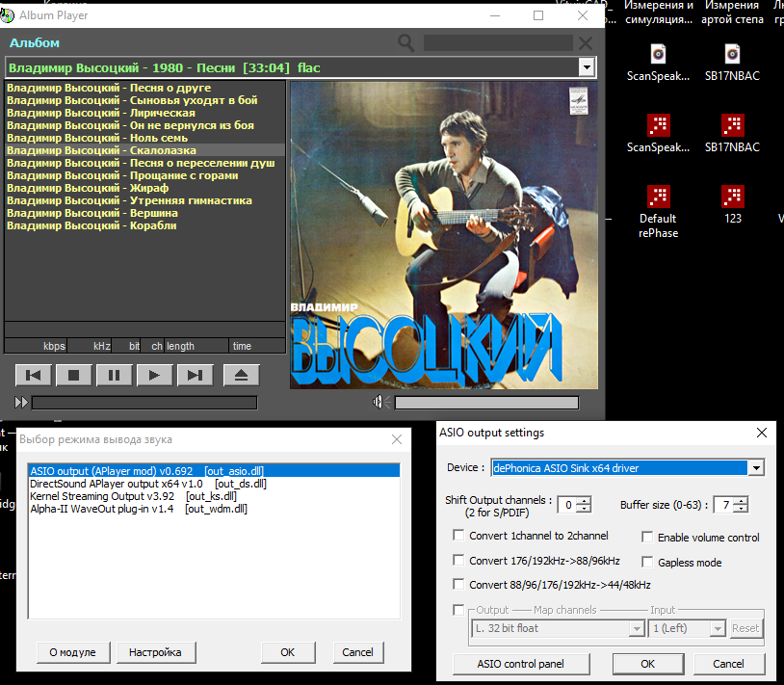The height and width of the screenshot is (685, 784).
Task: Expand the album selection dropdown
Action: pos(587,67)
